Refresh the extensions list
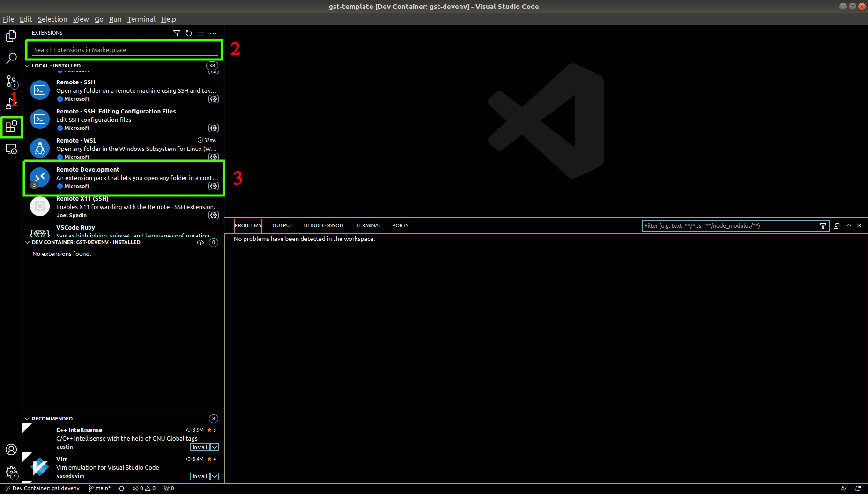This screenshot has width=868, height=495. tap(189, 33)
